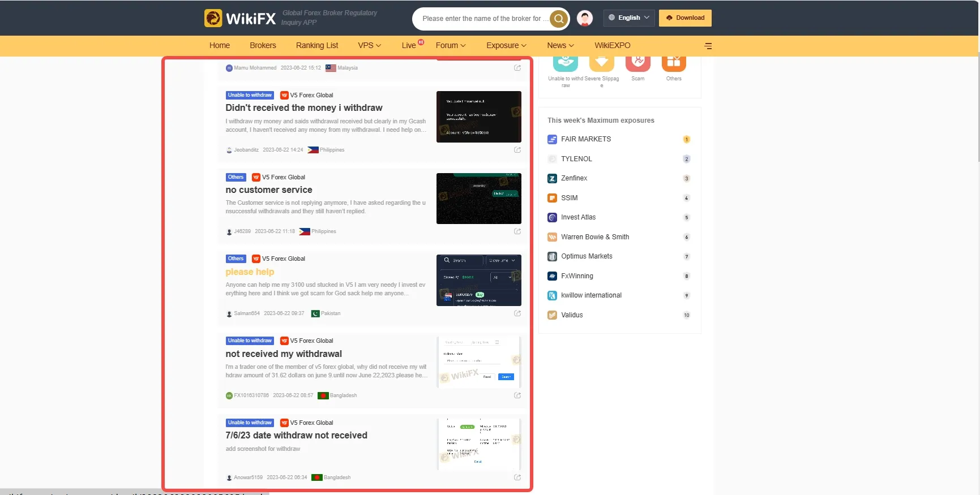The width and height of the screenshot is (980, 495).
Task: Open the 'not received my withdrawal' post title
Action: tap(284, 354)
